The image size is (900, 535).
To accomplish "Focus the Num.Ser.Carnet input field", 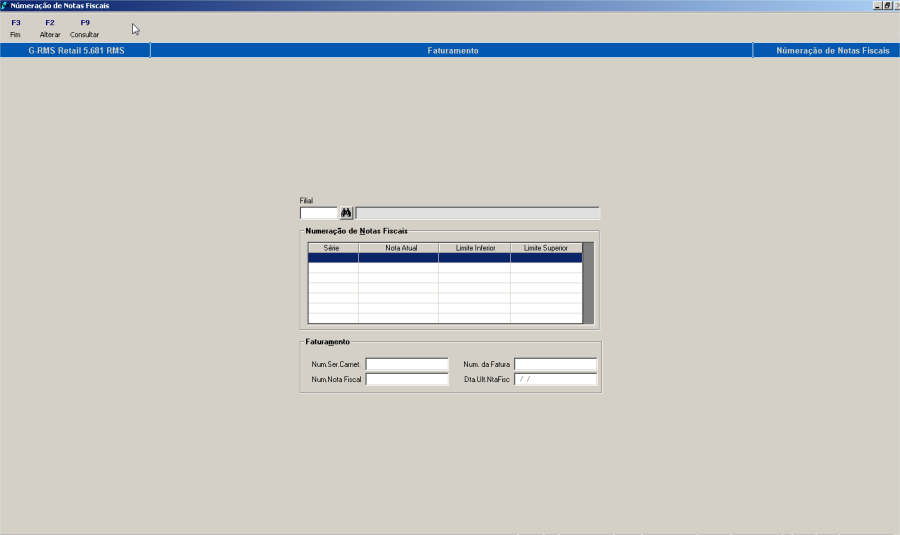I will [x=407, y=364].
